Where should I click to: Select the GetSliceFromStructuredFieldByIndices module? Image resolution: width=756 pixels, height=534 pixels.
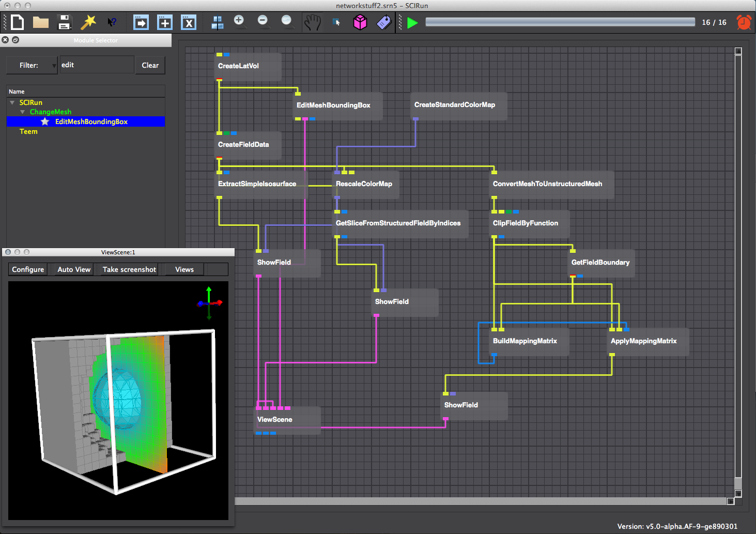[x=400, y=223]
